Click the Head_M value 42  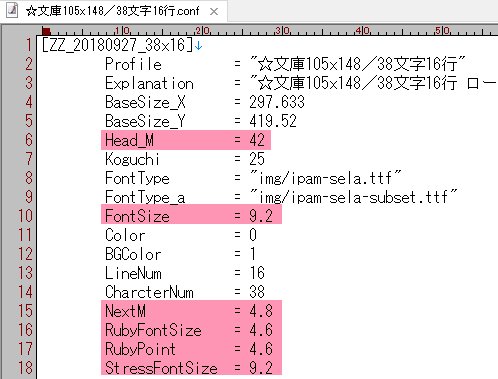coord(257,140)
